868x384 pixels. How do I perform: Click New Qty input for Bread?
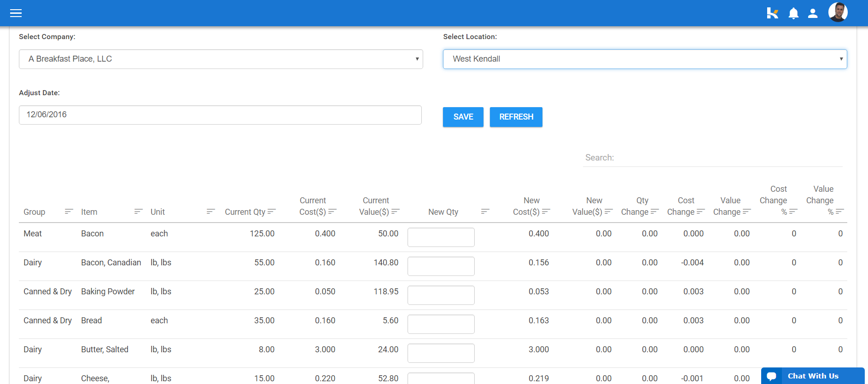[441, 324]
